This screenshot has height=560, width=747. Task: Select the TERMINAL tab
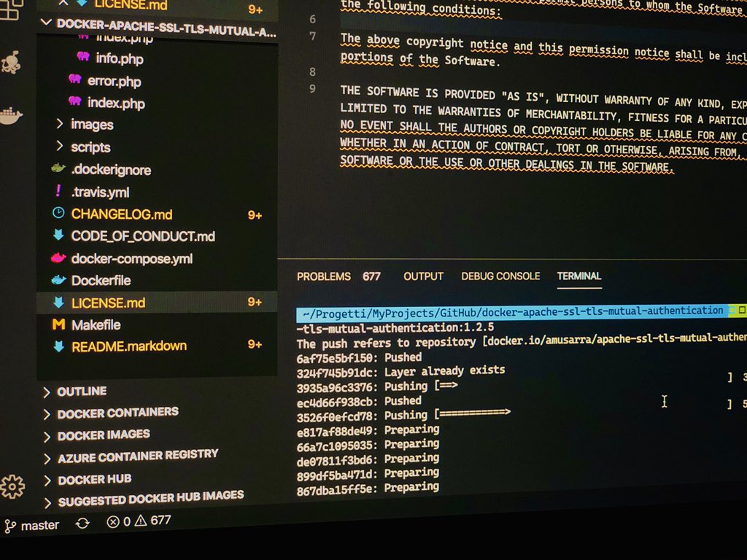coord(579,276)
